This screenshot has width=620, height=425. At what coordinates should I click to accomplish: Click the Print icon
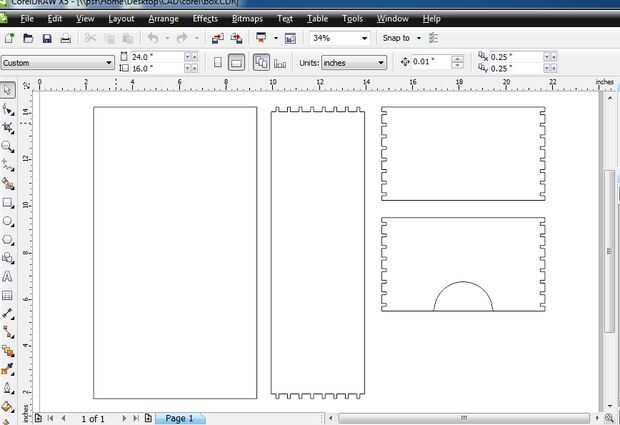[66, 38]
